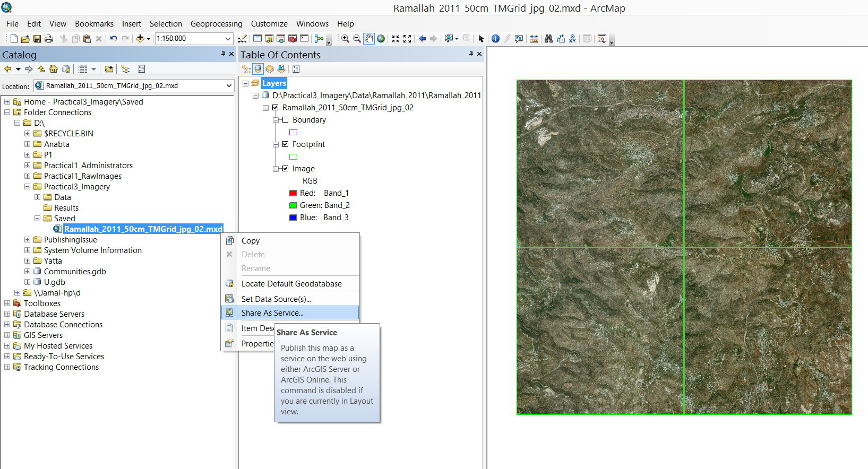Switch contents to List By Source view
The image size is (868, 469).
[x=258, y=69]
